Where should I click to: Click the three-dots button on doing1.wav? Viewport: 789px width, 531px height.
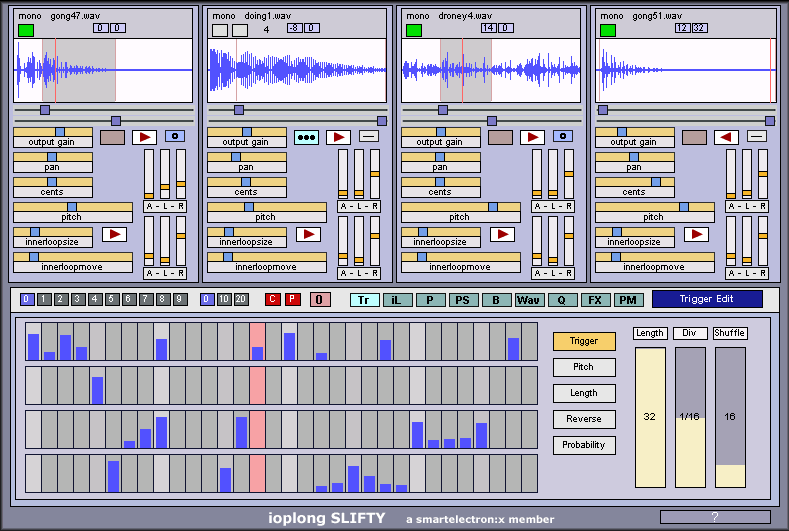(306, 136)
